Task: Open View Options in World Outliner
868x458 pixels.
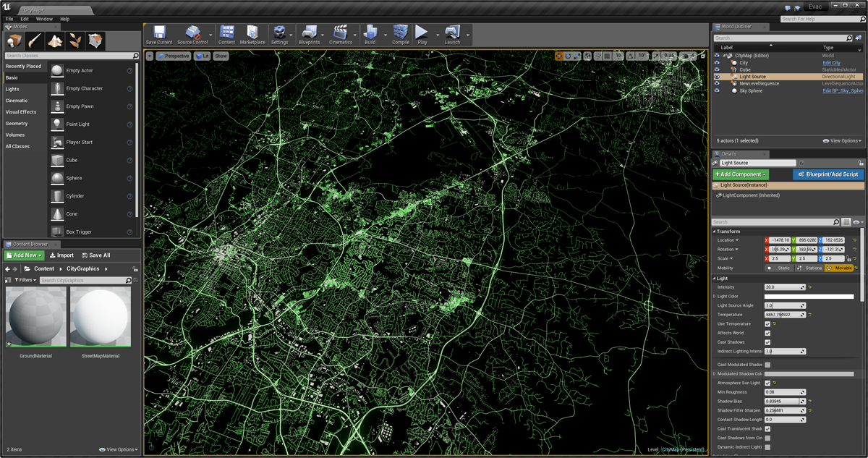Action: pyautogui.click(x=842, y=140)
